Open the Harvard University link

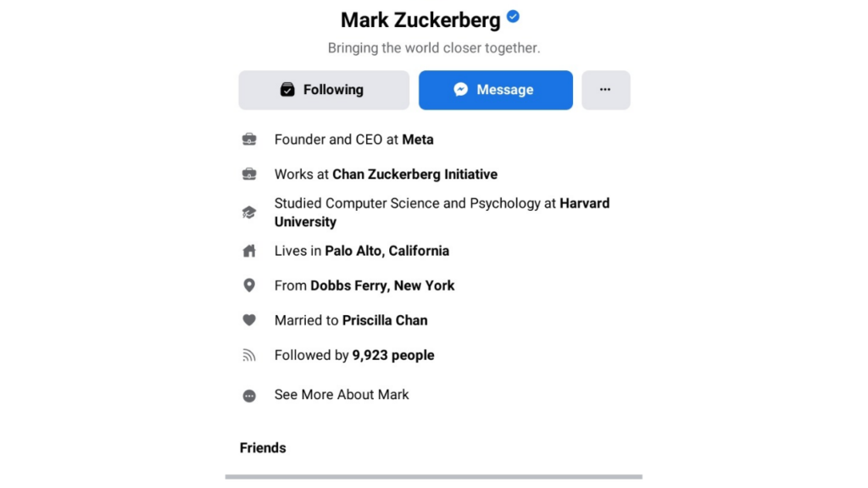[x=442, y=213]
